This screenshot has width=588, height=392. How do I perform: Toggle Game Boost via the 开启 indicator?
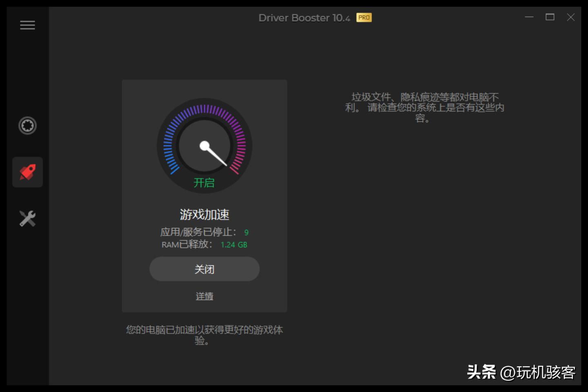point(204,183)
